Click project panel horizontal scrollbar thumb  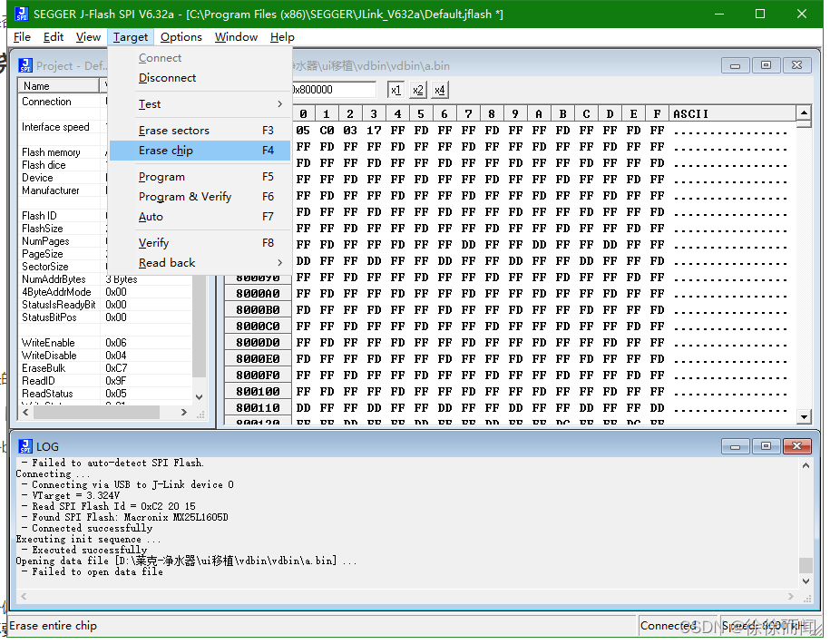coord(96,412)
